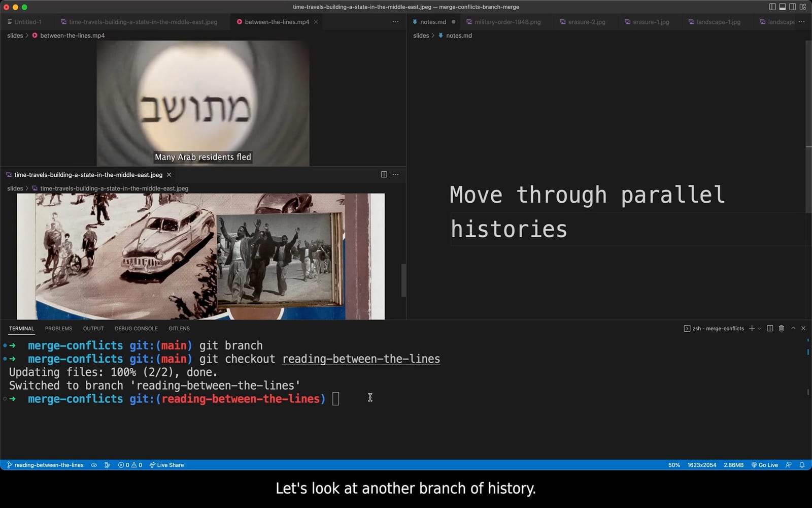Click the collage image preview
This screenshot has width=812, height=508.
pyautogui.click(x=201, y=257)
